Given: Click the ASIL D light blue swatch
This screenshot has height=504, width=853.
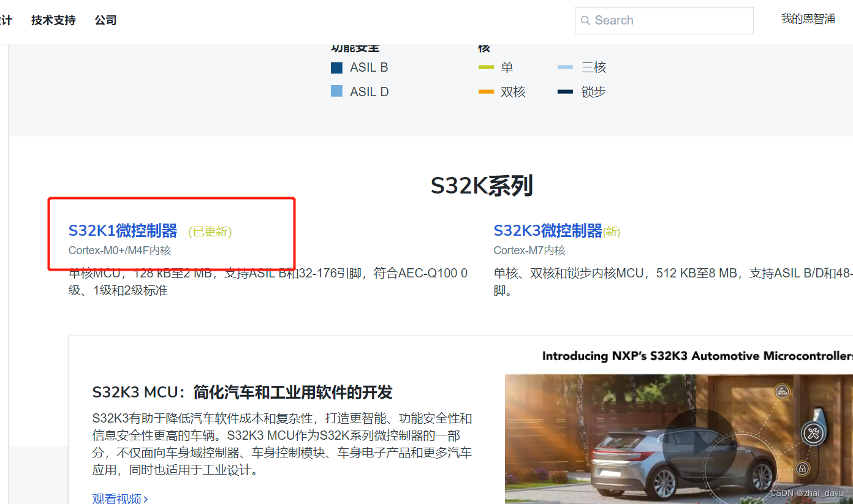Looking at the screenshot, I should [336, 91].
